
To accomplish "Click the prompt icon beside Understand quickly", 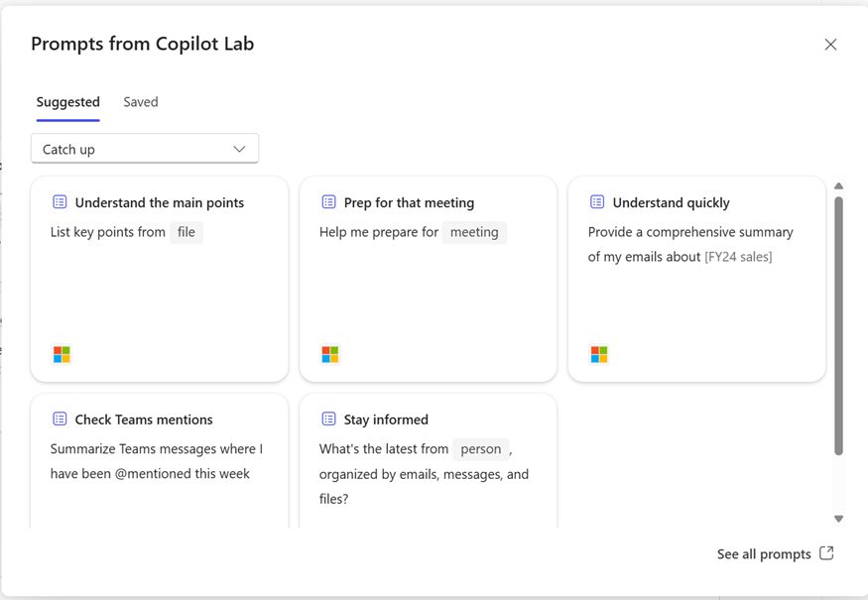I will 597,202.
